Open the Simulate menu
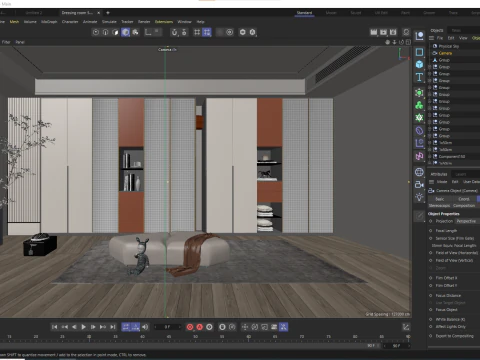 coord(109,22)
